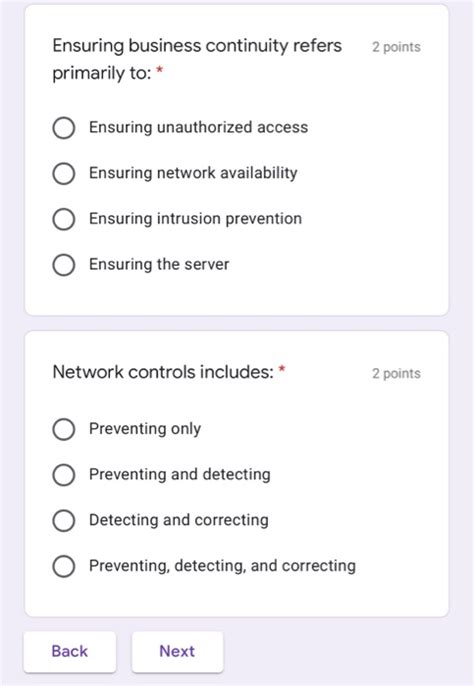Screen dimensions: 474x686
Task: Click the 'Ensuring business continuity' question title
Action: click(197, 59)
